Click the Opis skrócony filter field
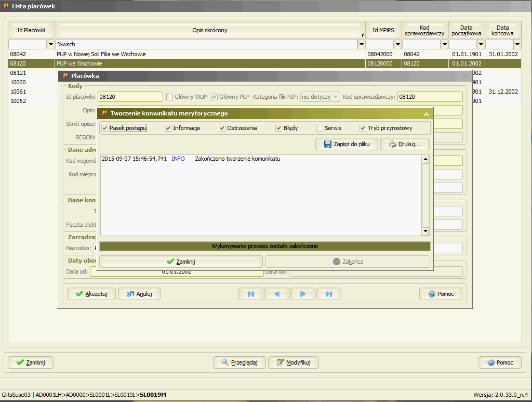The width and height of the screenshot is (532, 402). point(206,44)
